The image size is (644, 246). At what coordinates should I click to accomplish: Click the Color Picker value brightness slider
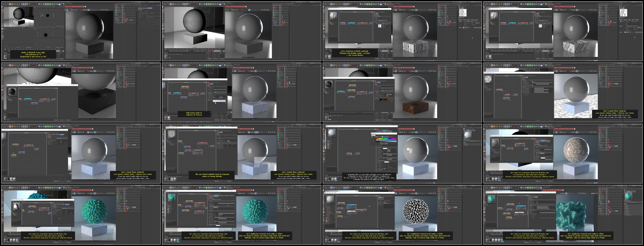386,141
